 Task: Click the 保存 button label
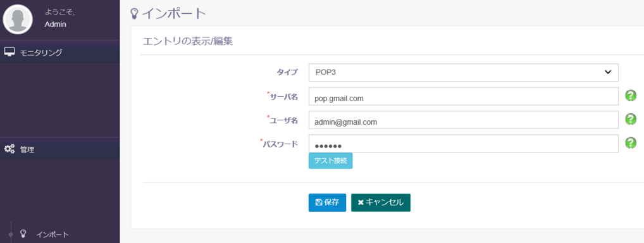pos(331,202)
